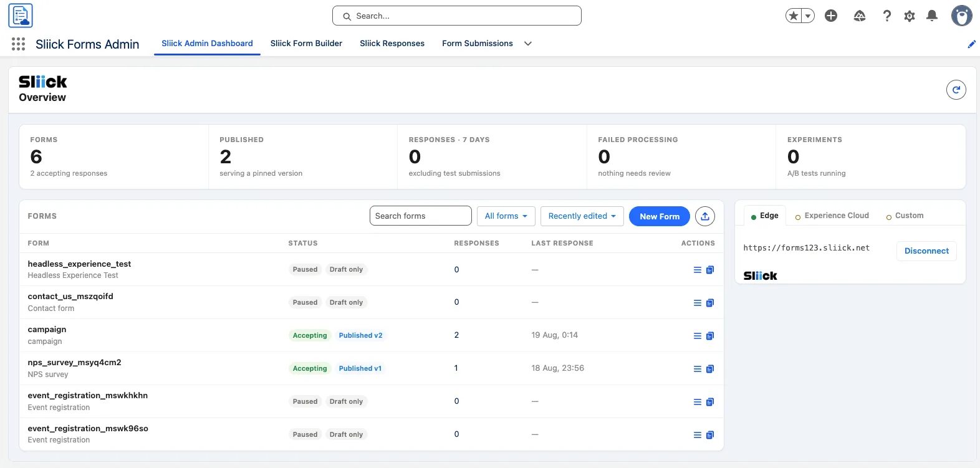Click duplicate icon for event_registration_mswk96so
Viewport: 980px width, 468px height.
pos(709,435)
